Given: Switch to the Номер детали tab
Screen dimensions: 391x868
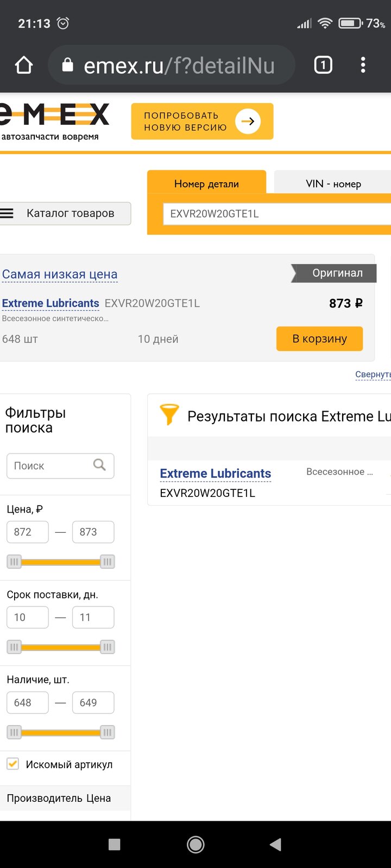Looking at the screenshot, I should [206, 182].
